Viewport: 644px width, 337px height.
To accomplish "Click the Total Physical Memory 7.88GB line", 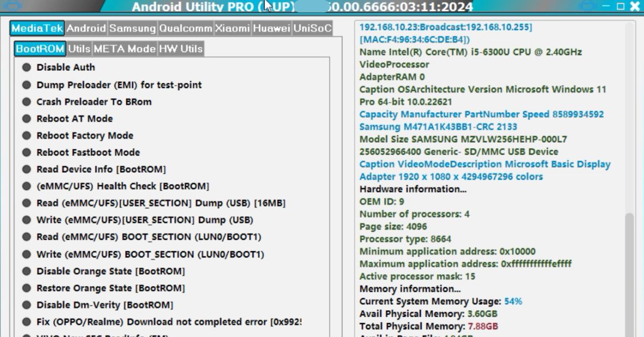I will tap(429, 326).
